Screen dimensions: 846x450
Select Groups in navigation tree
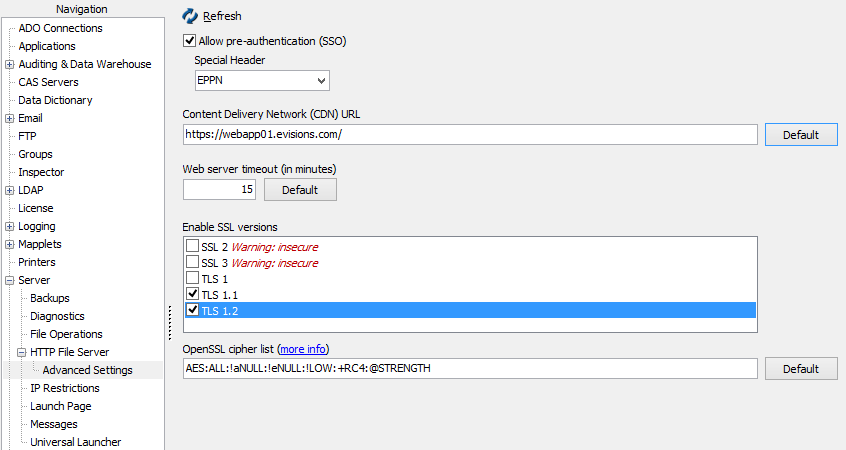[x=36, y=154]
